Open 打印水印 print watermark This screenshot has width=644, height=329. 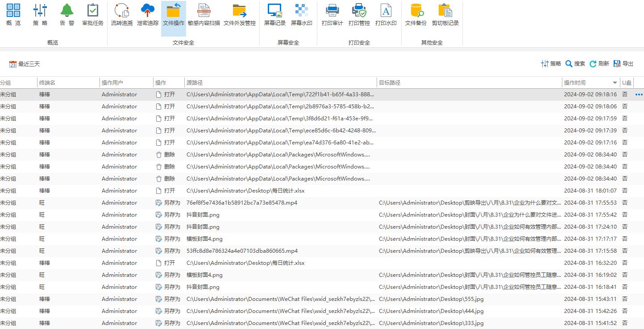coord(386,14)
